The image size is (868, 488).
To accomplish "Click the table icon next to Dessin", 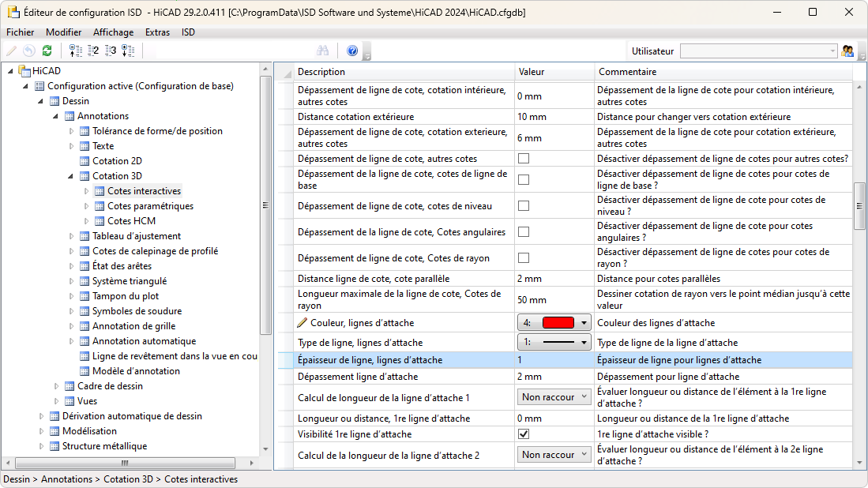I will click(x=54, y=101).
